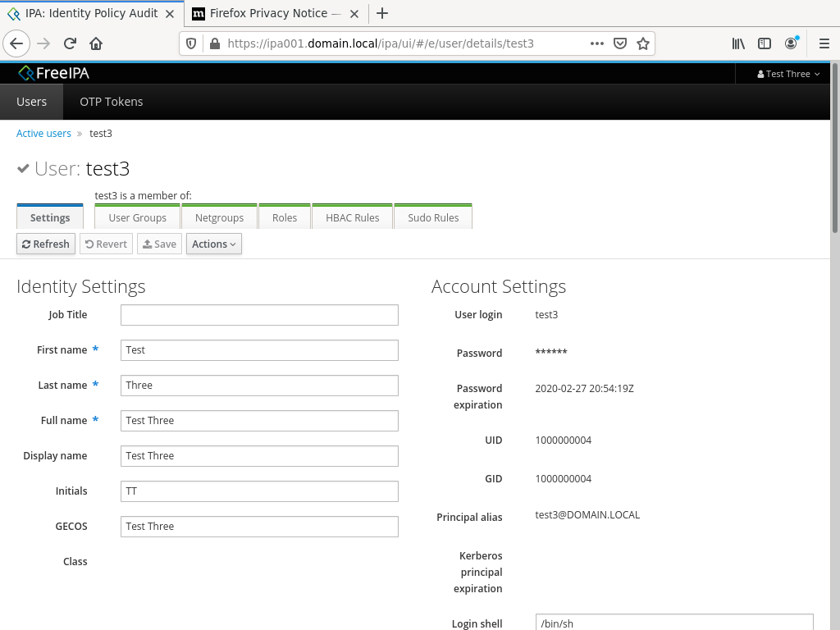Click the User login value test3
The width and height of the screenshot is (840, 630).
click(x=546, y=314)
